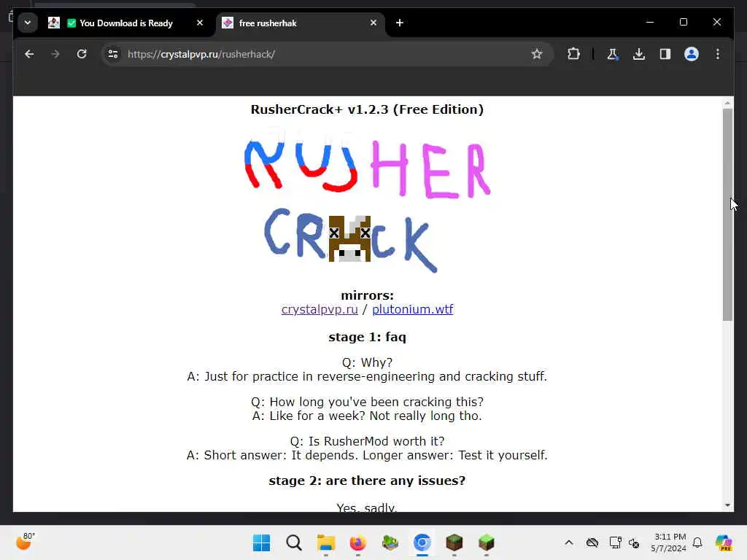The width and height of the screenshot is (747, 560).
Task: Open the Minecraft launcher taskbar icon
Action: click(x=390, y=542)
